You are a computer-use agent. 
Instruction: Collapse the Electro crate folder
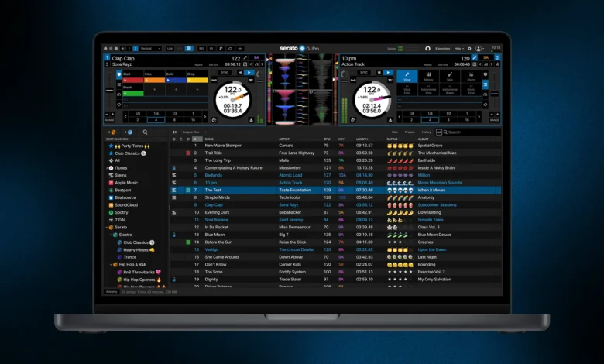tap(112, 235)
